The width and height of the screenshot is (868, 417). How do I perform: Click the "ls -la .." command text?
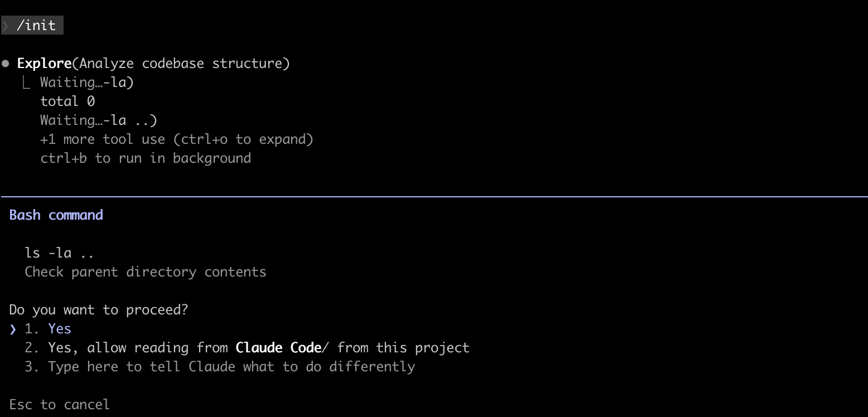point(59,253)
